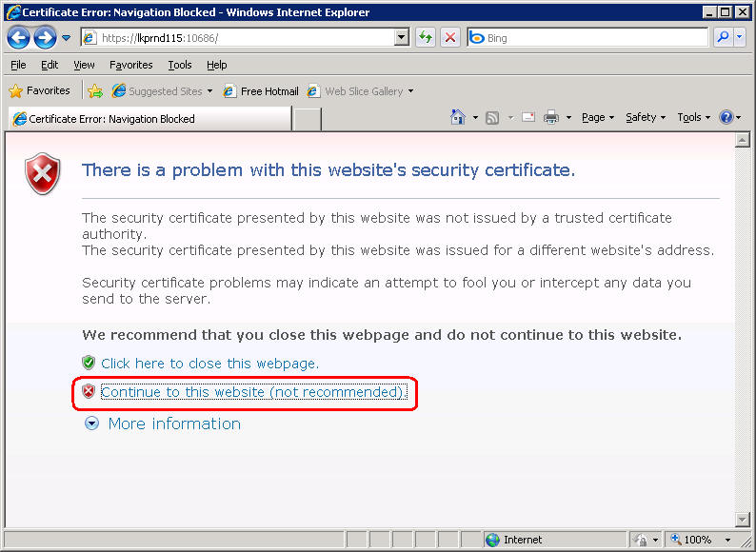
Task: Open the search provider dropdown arrow
Action: (740, 38)
